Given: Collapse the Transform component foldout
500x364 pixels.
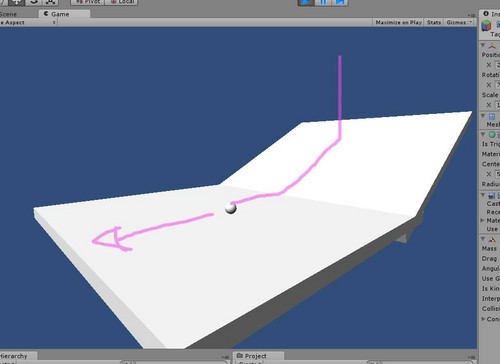Looking at the screenshot, I should 483,45.
